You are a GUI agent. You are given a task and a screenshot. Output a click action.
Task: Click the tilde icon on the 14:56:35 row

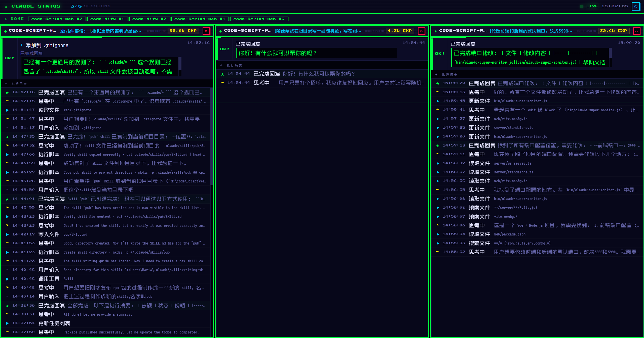coord(438,190)
